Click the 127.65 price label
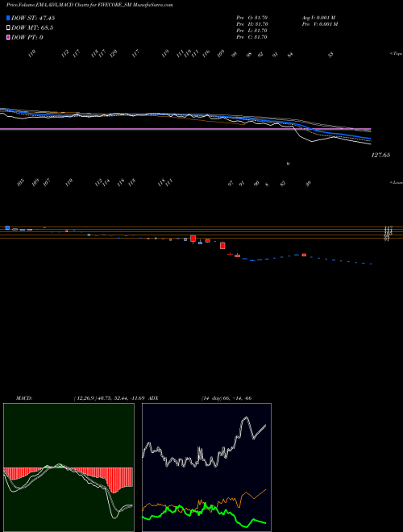This screenshot has width=403, height=532. tap(381, 155)
